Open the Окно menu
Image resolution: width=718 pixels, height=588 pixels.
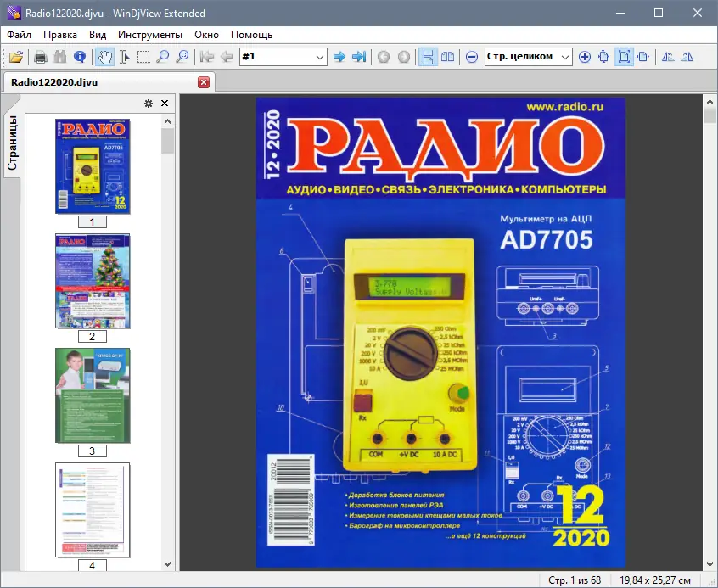click(x=206, y=35)
